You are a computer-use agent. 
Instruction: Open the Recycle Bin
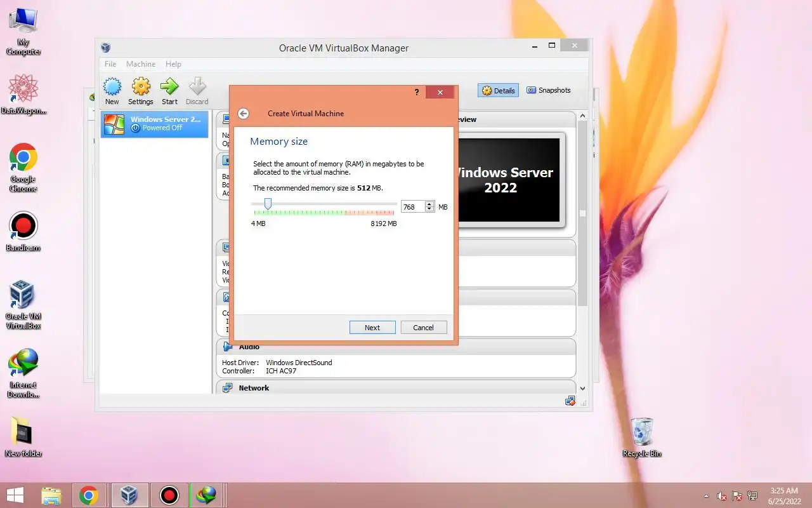[x=642, y=437]
